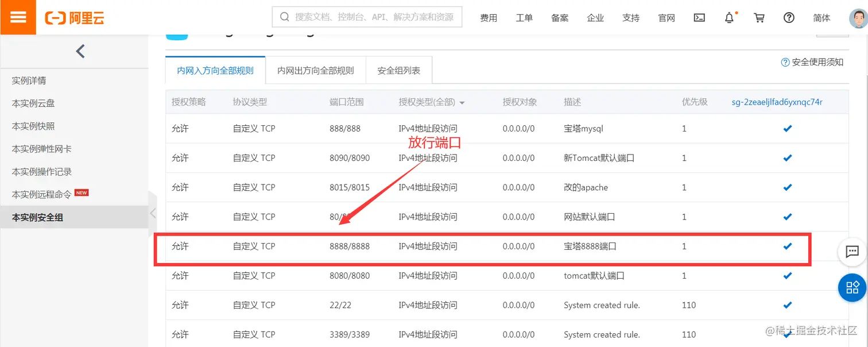Screen dimensions: 868x347
Task: Click checkmark in the tomcat默认端口 row
Action: [788, 276]
